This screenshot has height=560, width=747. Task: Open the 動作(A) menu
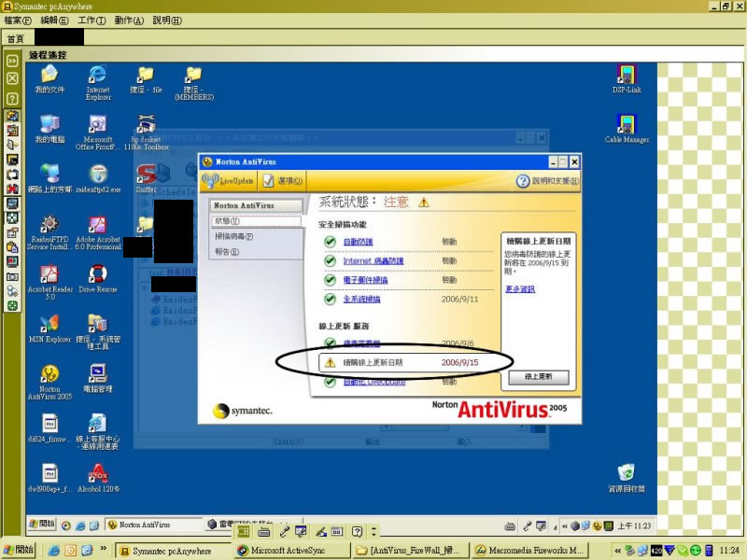[x=129, y=21]
